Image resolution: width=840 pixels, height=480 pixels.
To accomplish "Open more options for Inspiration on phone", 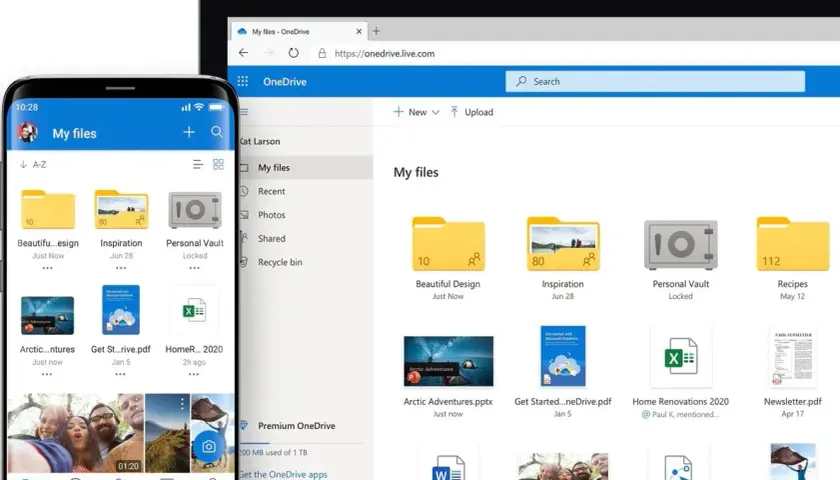I will point(121,268).
